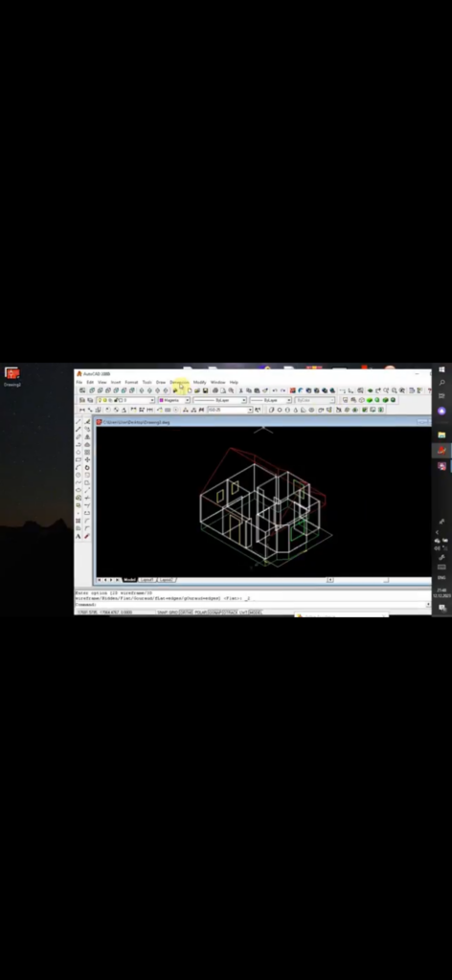Select the Line tool in draw toolbar
The width and height of the screenshot is (452, 980).
79,421
